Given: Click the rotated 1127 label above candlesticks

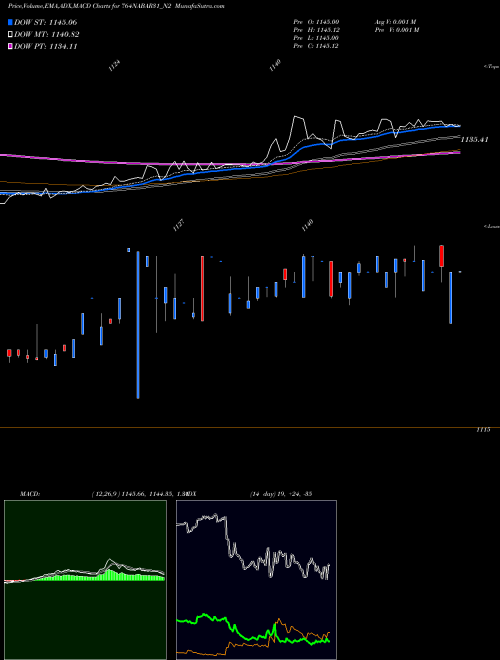Looking at the screenshot, I should [x=179, y=226].
